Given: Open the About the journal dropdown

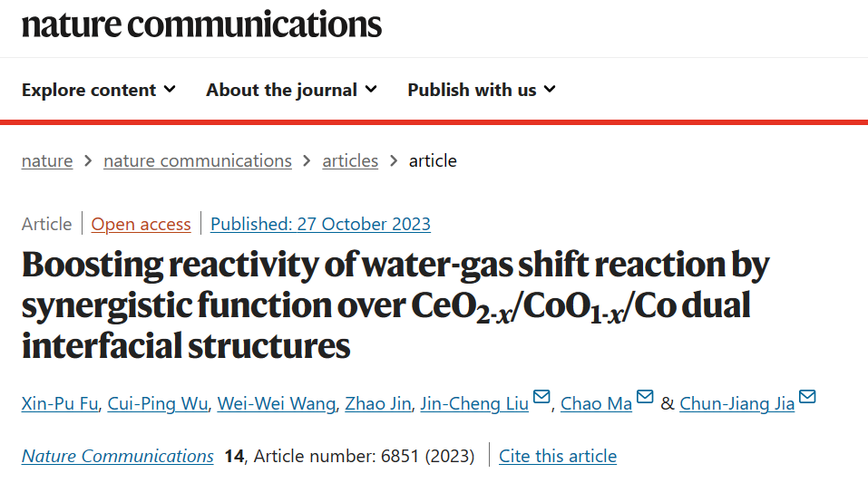Looking at the screenshot, I should [292, 90].
